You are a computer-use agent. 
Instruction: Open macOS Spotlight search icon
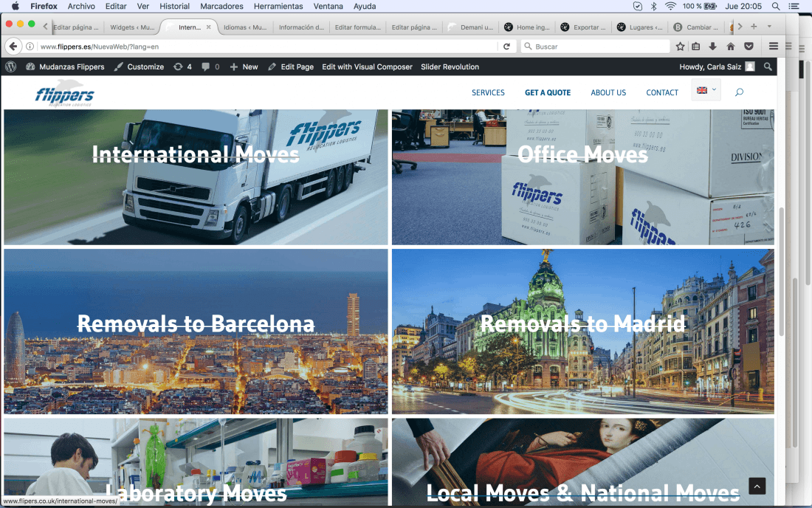click(x=776, y=6)
